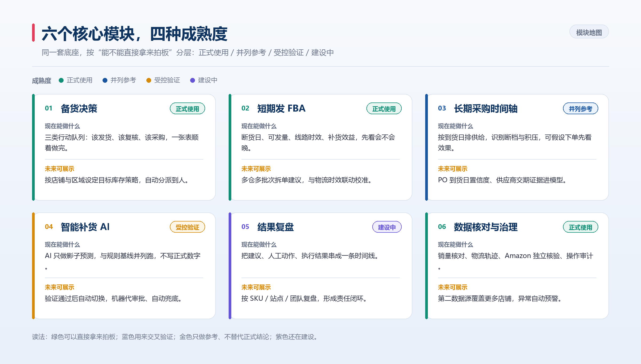
Task: Click the gold 受控验证 legend dot
Action: click(149, 80)
